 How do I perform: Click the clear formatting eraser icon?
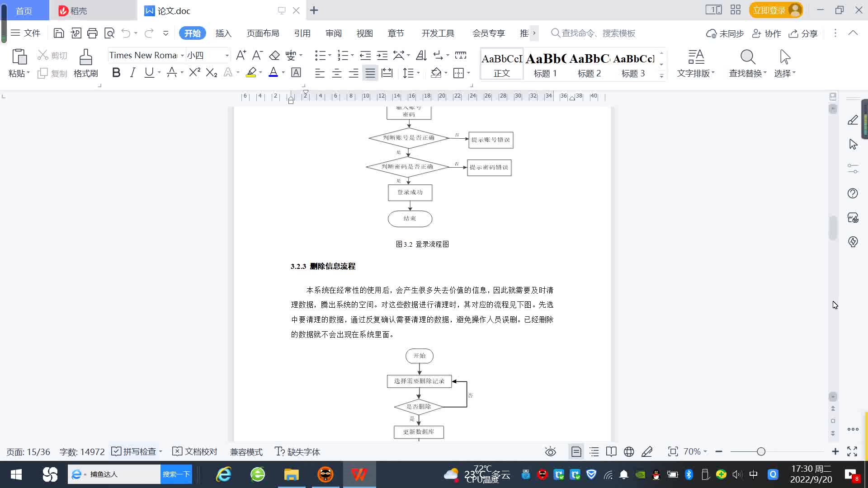tap(274, 55)
